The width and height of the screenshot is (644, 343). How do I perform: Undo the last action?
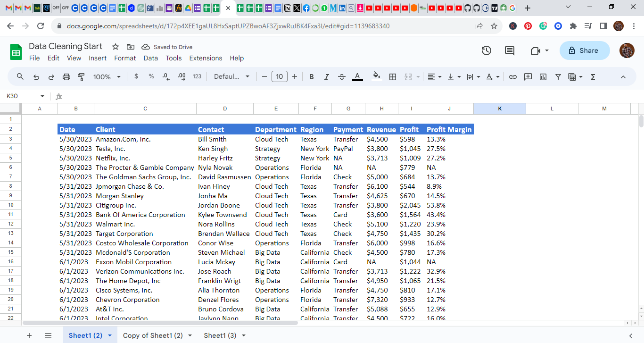[x=36, y=76]
